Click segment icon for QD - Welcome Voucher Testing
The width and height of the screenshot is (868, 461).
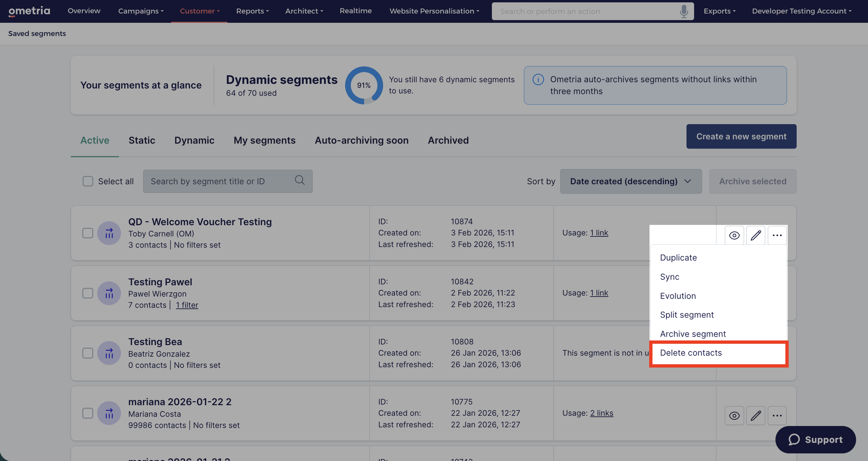pos(109,233)
